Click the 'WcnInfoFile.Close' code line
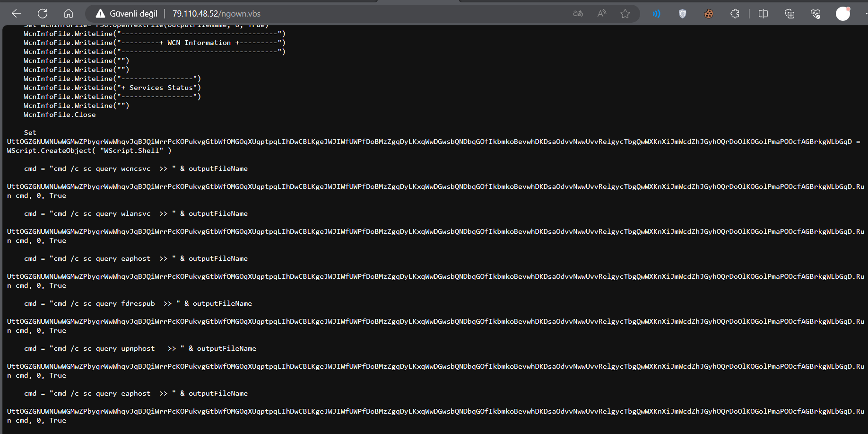This screenshot has height=434, width=868. click(60, 115)
